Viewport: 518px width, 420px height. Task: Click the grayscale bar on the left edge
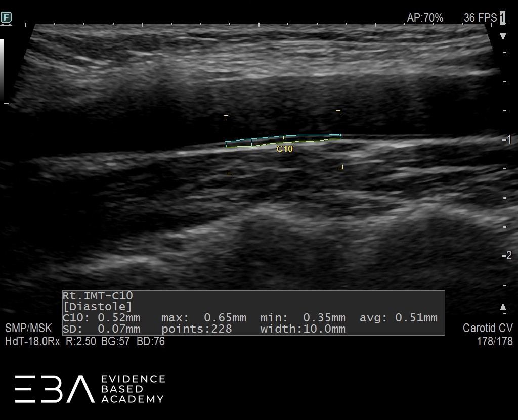tap(2, 71)
